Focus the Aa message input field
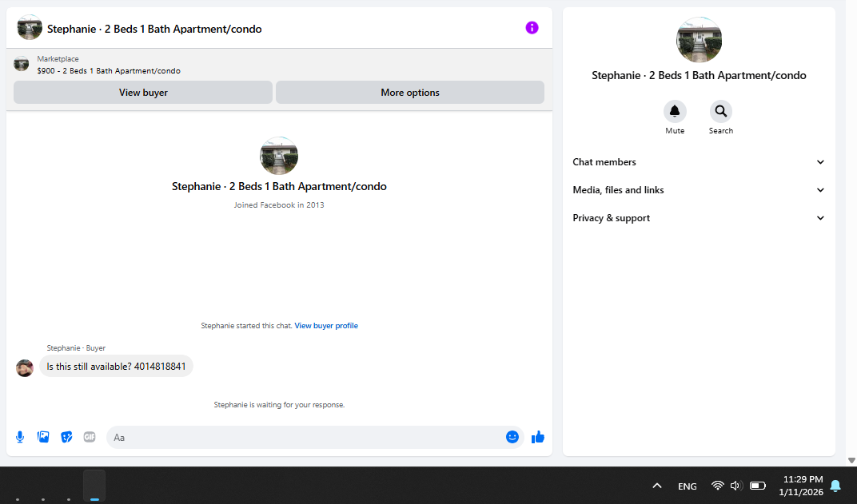Screen dimensions: 857x504 pyautogui.click(x=315, y=438)
